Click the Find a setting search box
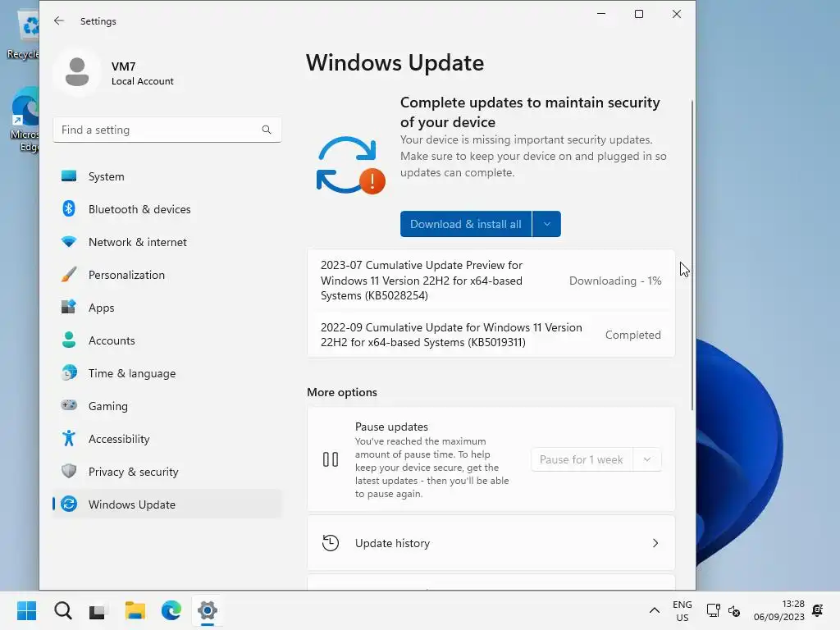This screenshot has width=840, height=630. pos(167,130)
